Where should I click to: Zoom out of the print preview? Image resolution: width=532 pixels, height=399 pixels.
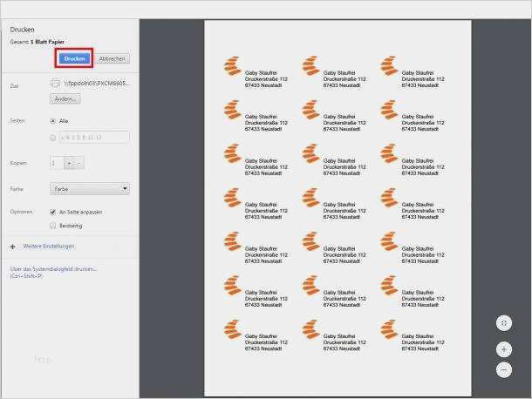503,369
